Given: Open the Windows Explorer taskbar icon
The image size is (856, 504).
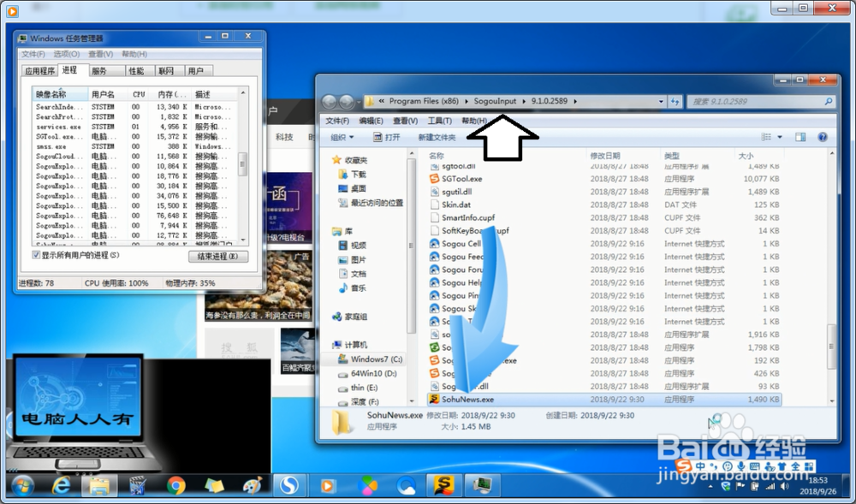Looking at the screenshot, I should pos(99,485).
